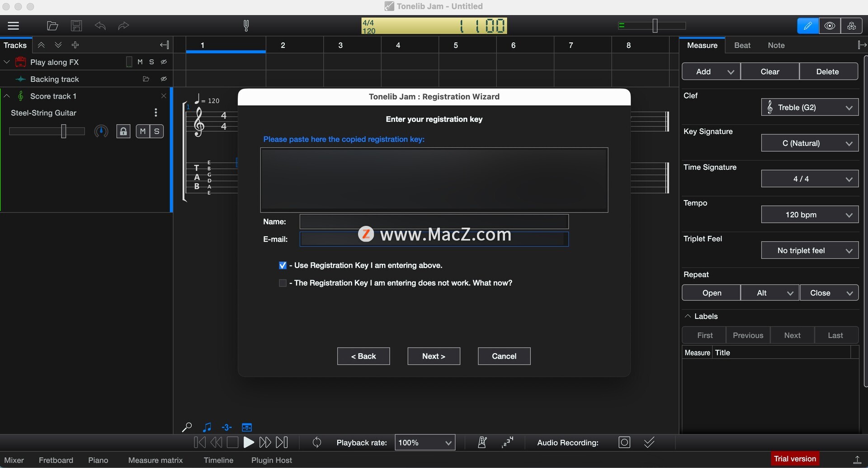Uncheck 'Use Registration Key I am entering'
This screenshot has height=468, width=868.
(283, 266)
